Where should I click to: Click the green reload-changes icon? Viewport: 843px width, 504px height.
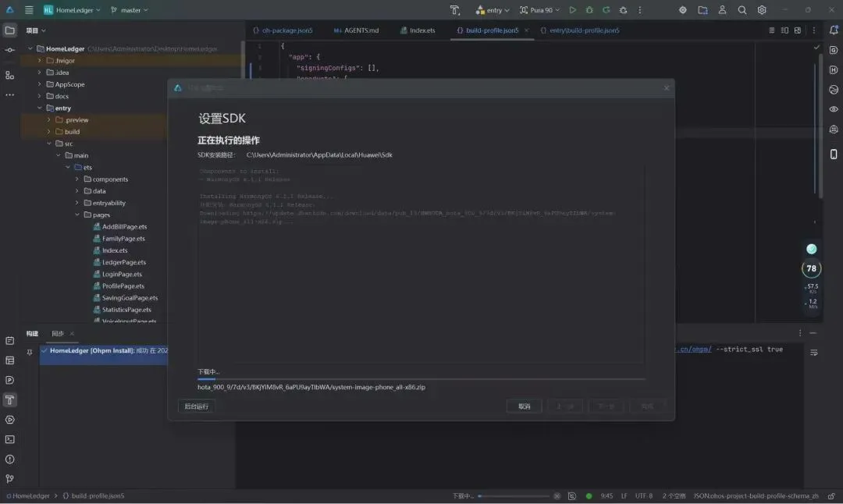pyautogui.click(x=606, y=9)
